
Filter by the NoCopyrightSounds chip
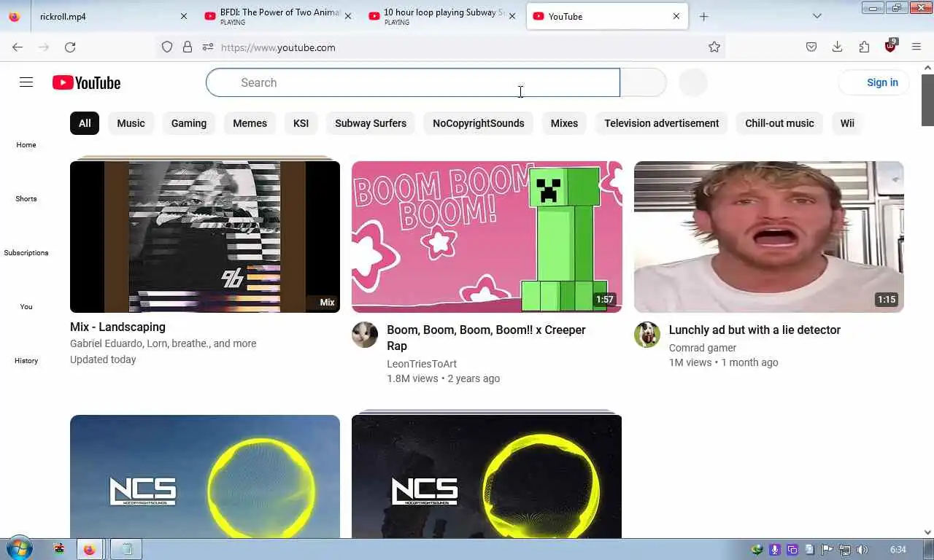pyautogui.click(x=479, y=123)
